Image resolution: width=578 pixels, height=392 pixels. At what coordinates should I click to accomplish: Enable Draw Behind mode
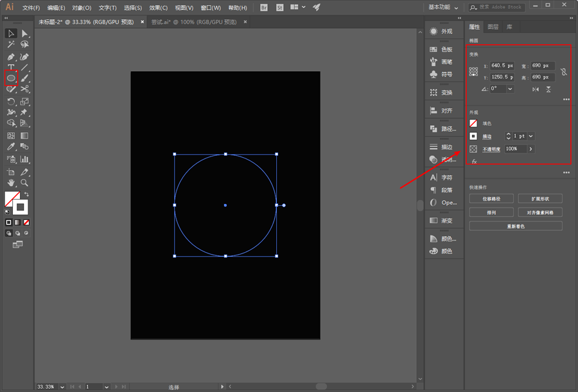click(x=17, y=233)
